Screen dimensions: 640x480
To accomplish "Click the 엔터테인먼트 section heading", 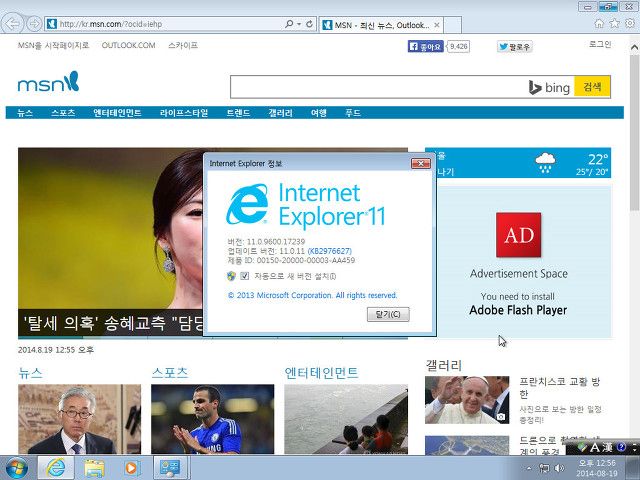I will (321, 372).
